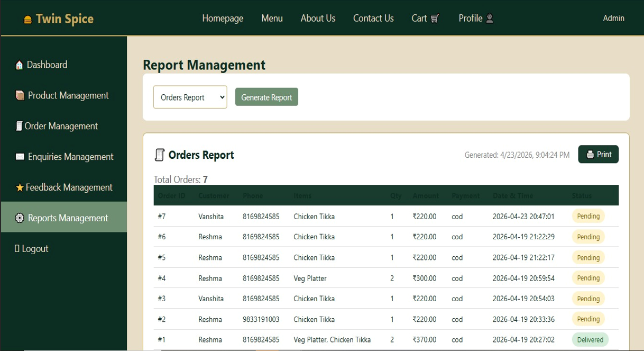644x351 pixels.
Task: Click date 2026-04-19 20:33:36
Action: click(x=523, y=319)
